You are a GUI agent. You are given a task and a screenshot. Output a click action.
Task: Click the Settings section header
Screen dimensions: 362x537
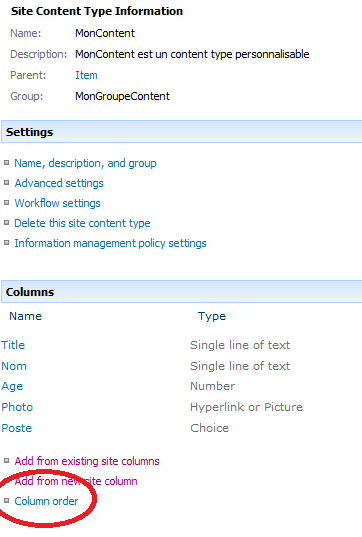coord(182,132)
